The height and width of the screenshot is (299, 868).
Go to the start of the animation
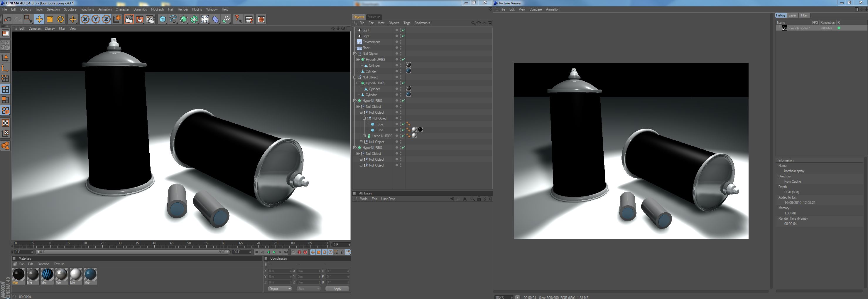click(256, 252)
